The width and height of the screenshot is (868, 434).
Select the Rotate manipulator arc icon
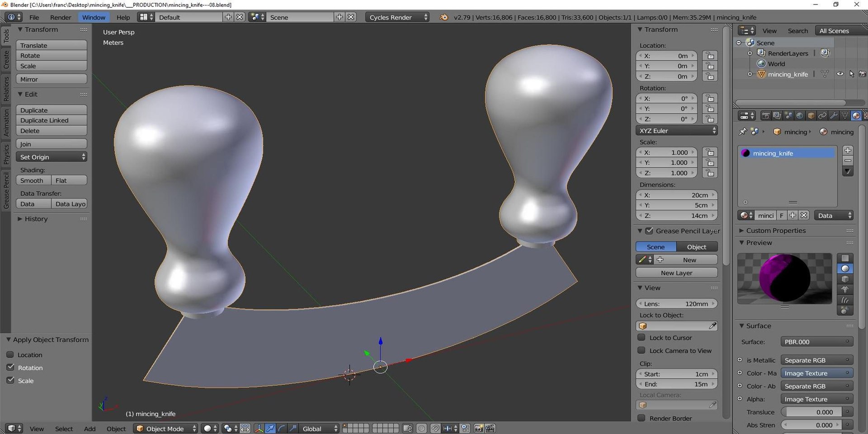pos(281,429)
